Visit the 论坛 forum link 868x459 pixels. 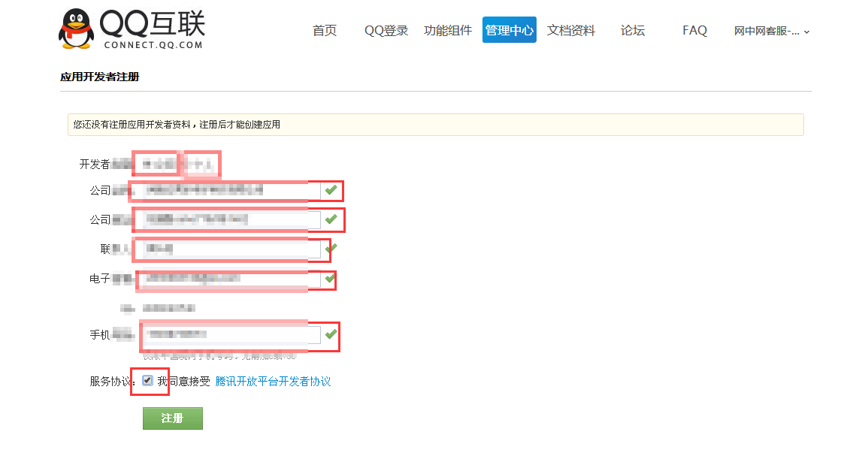click(633, 31)
